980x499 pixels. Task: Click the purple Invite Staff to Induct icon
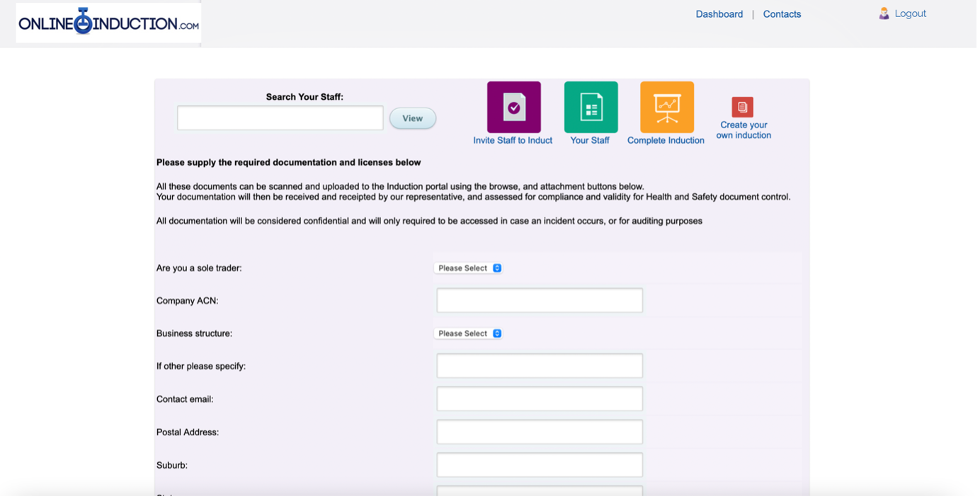point(513,107)
